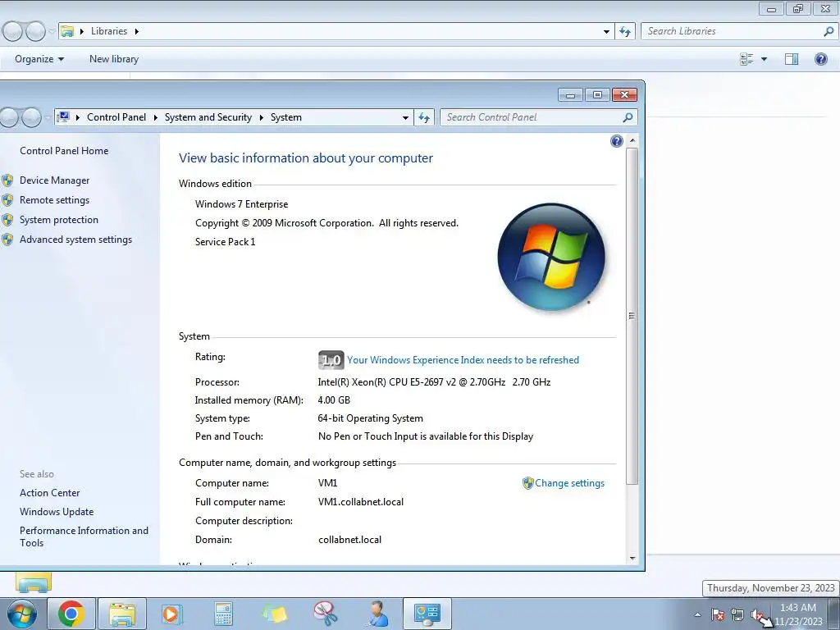840x630 pixels.
Task: Open the Organize menu in Libraries window
Action: (39, 59)
